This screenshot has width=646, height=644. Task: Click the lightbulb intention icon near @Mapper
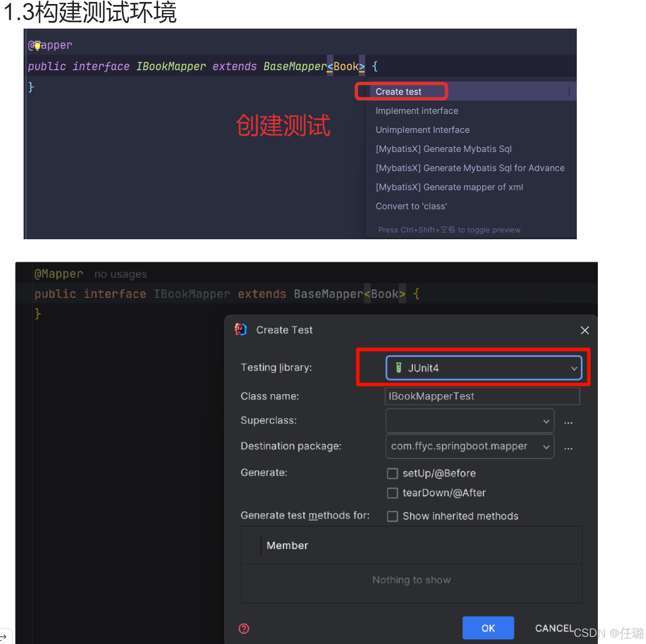pos(37,46)
